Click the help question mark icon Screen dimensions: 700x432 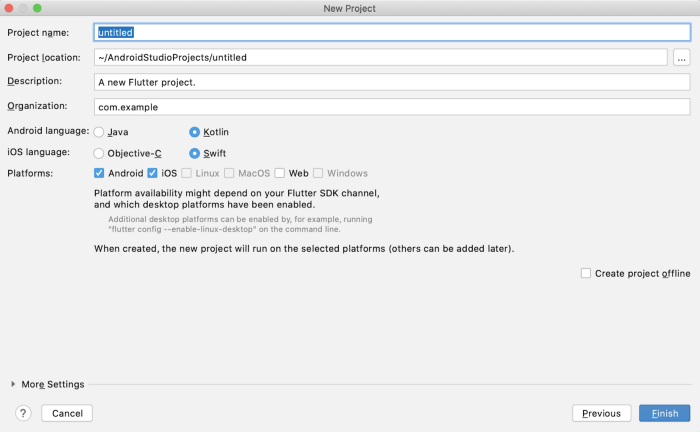click(23, 413)
